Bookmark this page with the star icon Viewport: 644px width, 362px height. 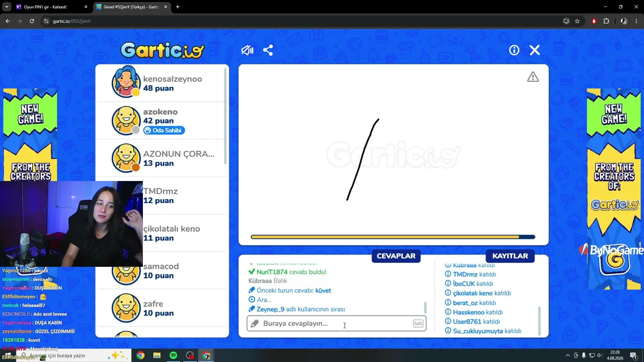tap(577, 21)
